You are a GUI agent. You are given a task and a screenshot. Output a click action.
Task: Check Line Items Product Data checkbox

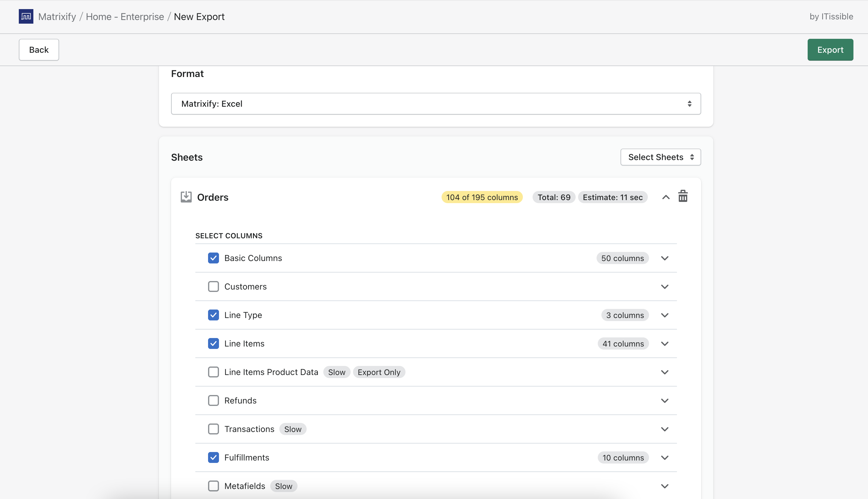point(213,372)
